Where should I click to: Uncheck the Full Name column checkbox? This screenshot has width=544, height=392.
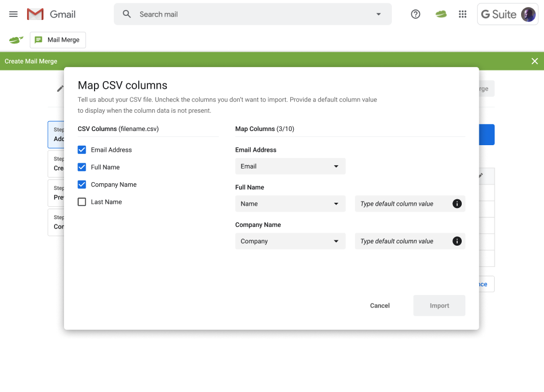(x=82, y=167)
